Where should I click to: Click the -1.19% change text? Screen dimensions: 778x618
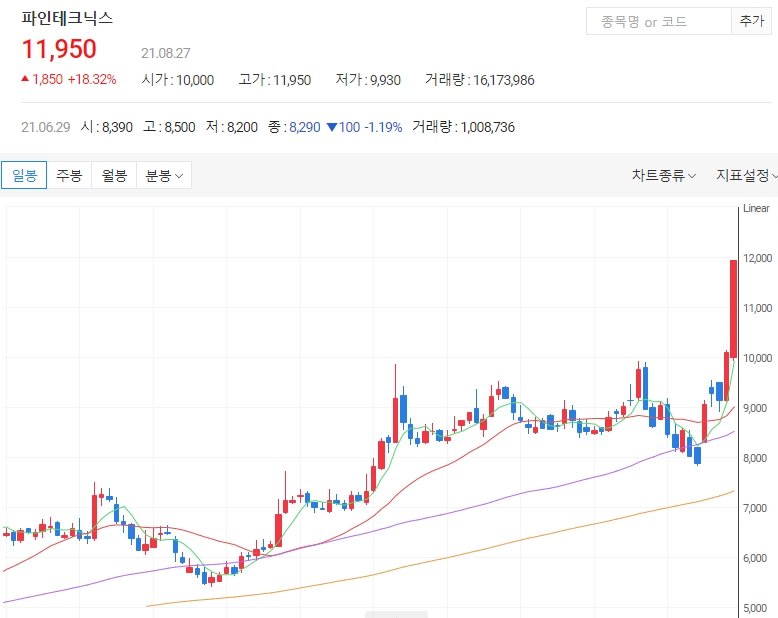pos(383,127)
